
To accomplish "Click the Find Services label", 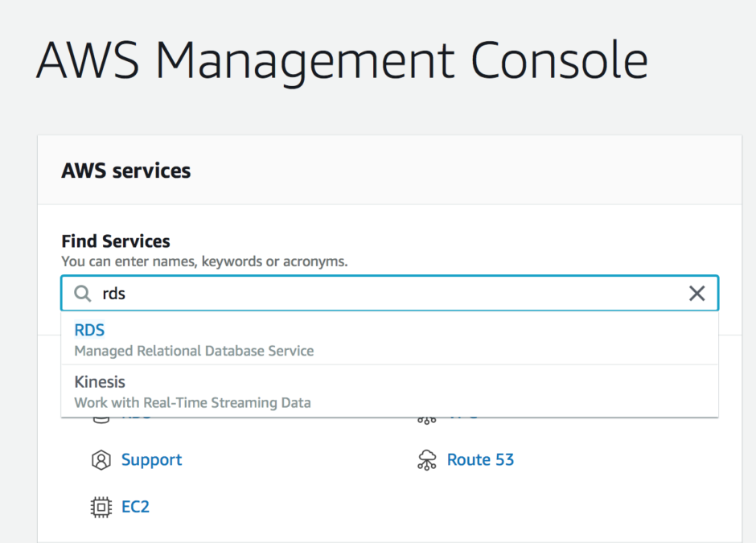I will 116,241.
